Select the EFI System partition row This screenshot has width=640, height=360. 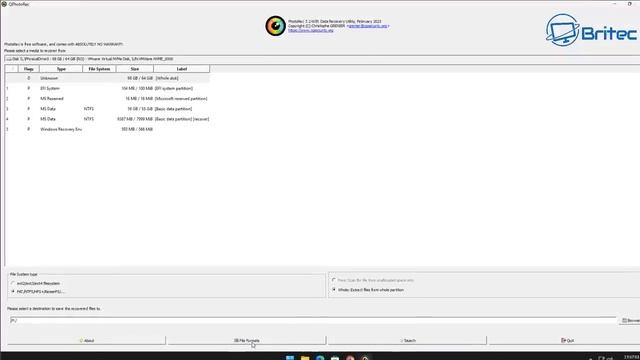point(107,88)
